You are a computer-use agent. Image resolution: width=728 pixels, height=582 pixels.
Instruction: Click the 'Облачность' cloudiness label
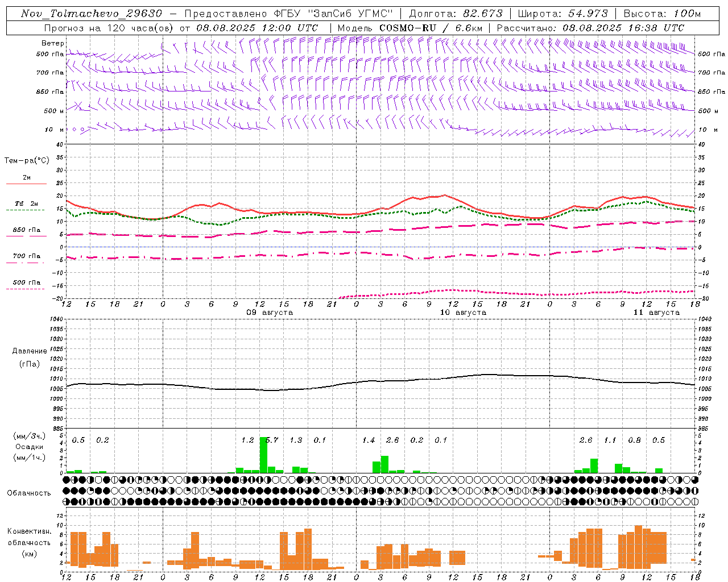tap(29, 493)
